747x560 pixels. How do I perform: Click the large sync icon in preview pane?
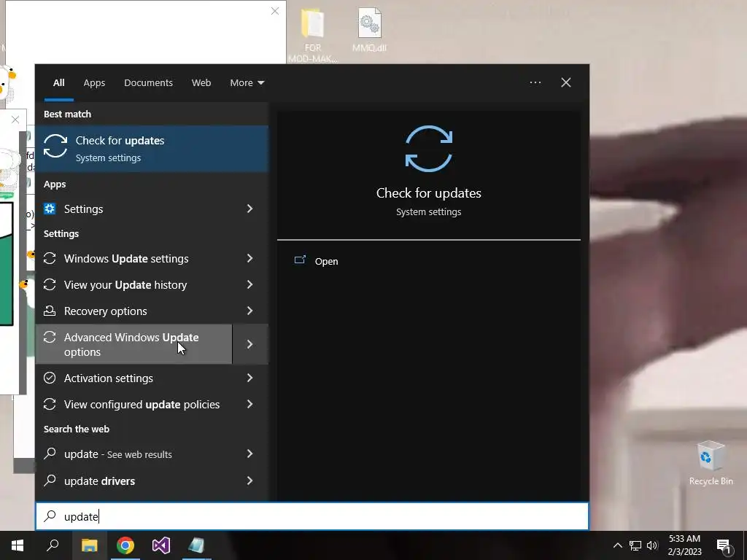click(429, 149)
